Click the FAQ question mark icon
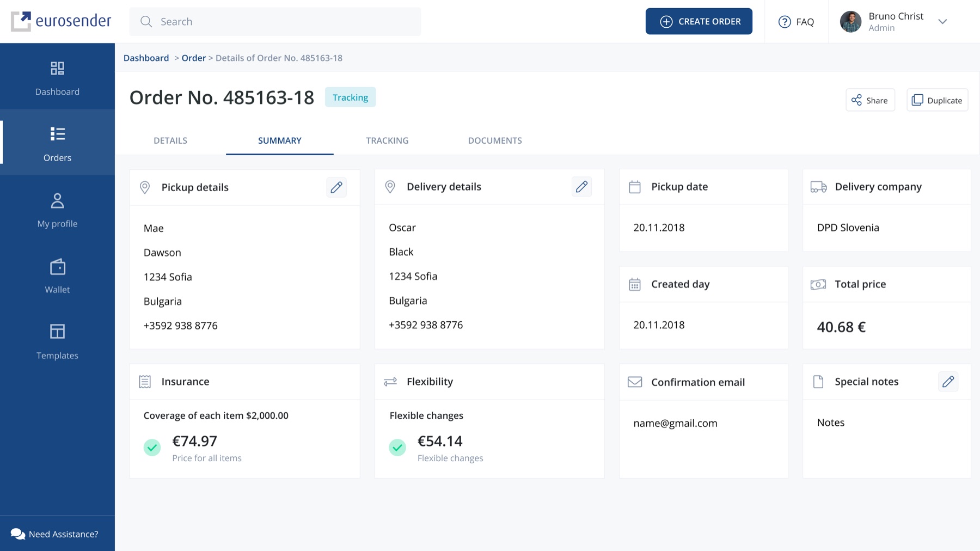 click(785, 22)
